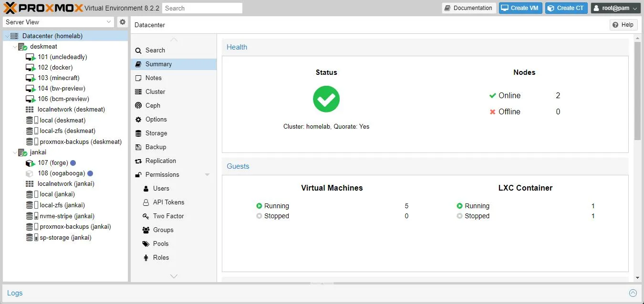The height and width of the screenshot is (304, 644).
Task: Open the Server View settings gear
Action: click(123, 22)
